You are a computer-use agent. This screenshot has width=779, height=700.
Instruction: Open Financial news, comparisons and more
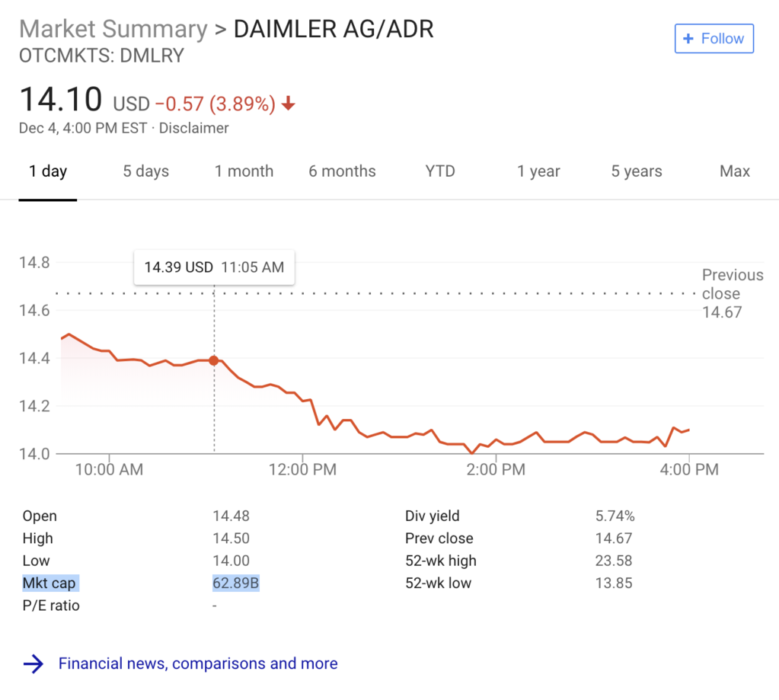point(198,663)
